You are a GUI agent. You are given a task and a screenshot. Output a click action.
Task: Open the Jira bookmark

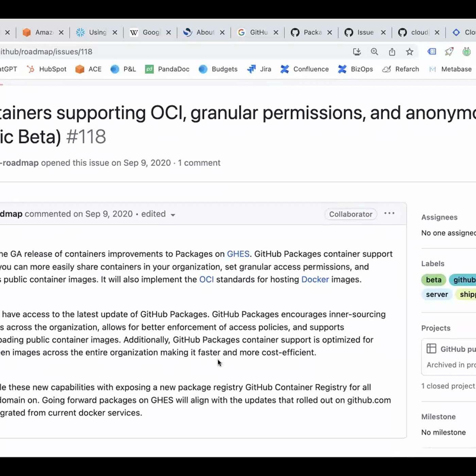259,69
